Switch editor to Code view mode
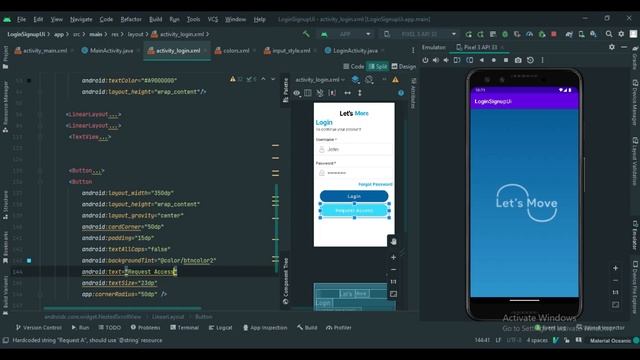This screenshot has width=640, height=360. click(353, 67)
